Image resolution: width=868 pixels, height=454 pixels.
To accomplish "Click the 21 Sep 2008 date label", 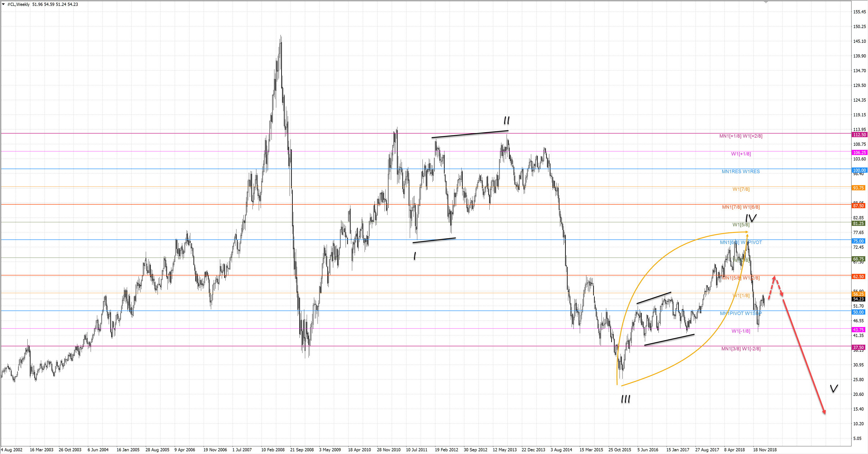I will 302,450.
